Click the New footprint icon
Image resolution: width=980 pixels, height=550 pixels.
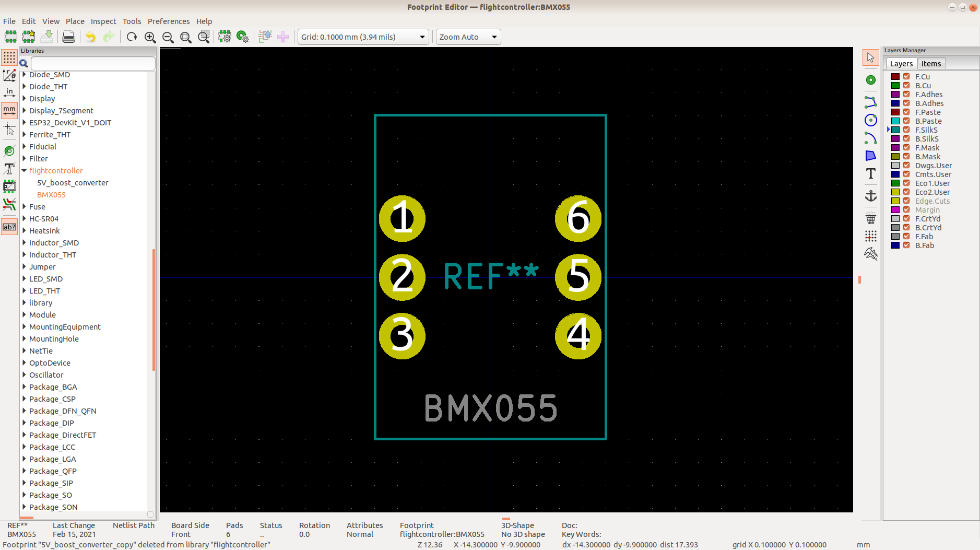coord(10,37)
